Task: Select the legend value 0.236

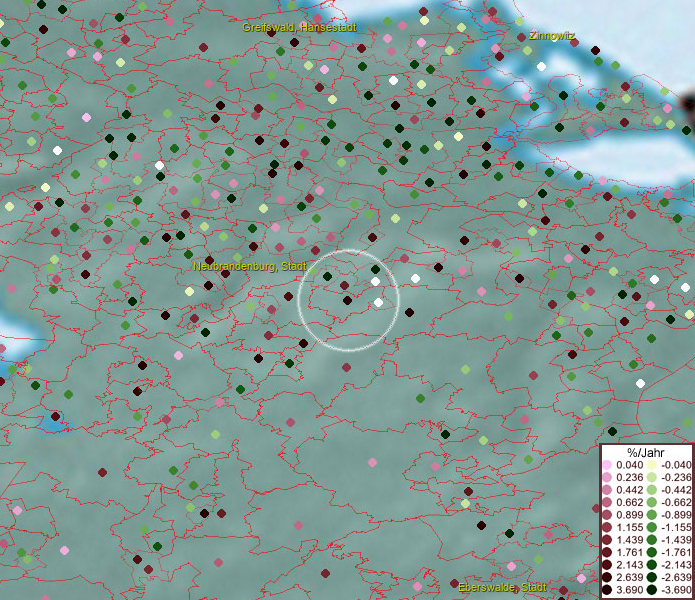Action: click(629, 477)
